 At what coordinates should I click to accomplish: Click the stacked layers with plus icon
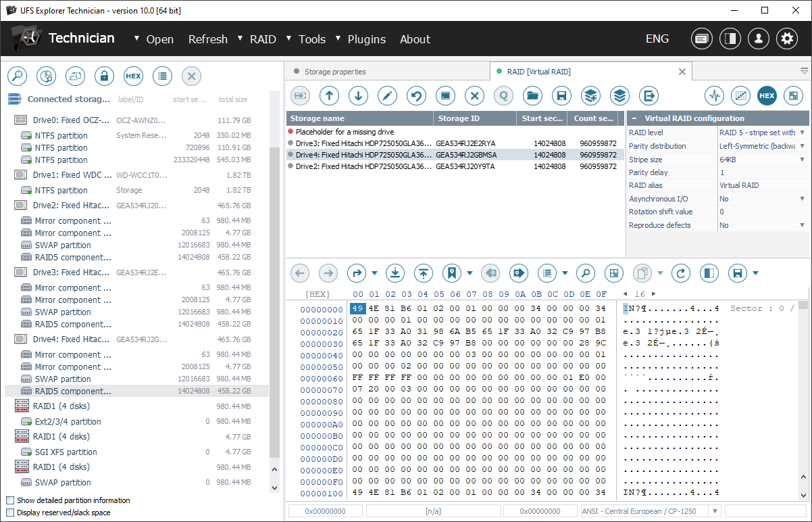click(590, 95)
